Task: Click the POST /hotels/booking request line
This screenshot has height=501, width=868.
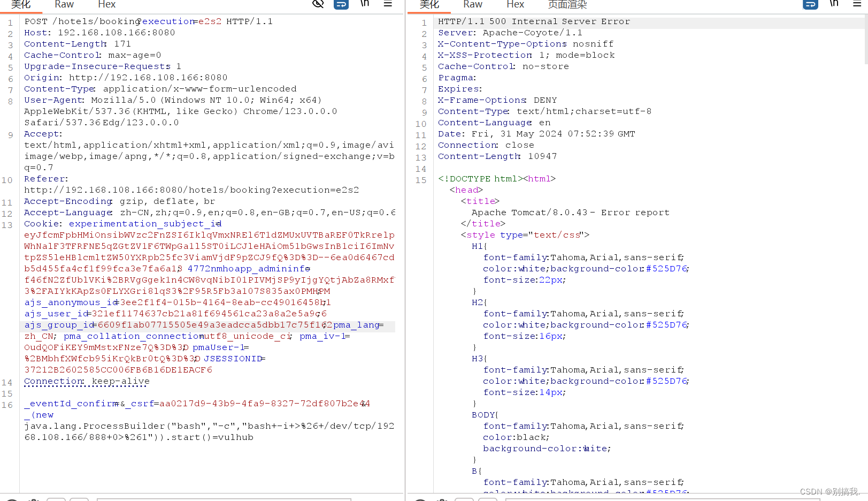Action: [x=149, y=21]
